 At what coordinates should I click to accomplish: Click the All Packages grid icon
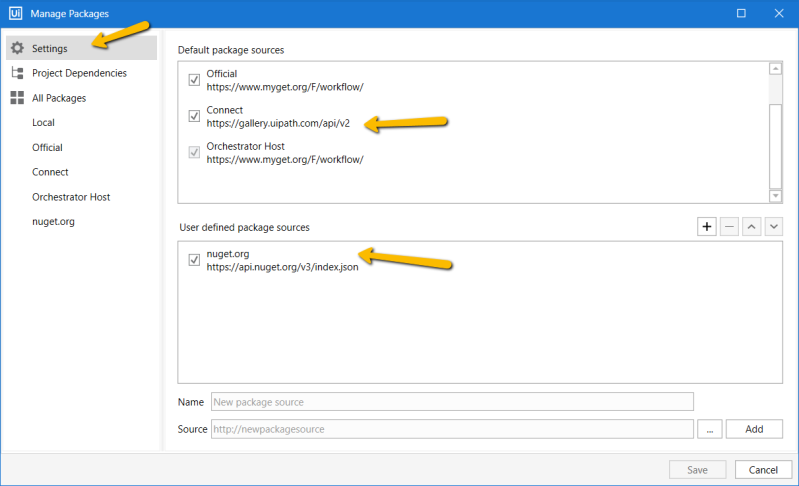[x=17, y=98]
